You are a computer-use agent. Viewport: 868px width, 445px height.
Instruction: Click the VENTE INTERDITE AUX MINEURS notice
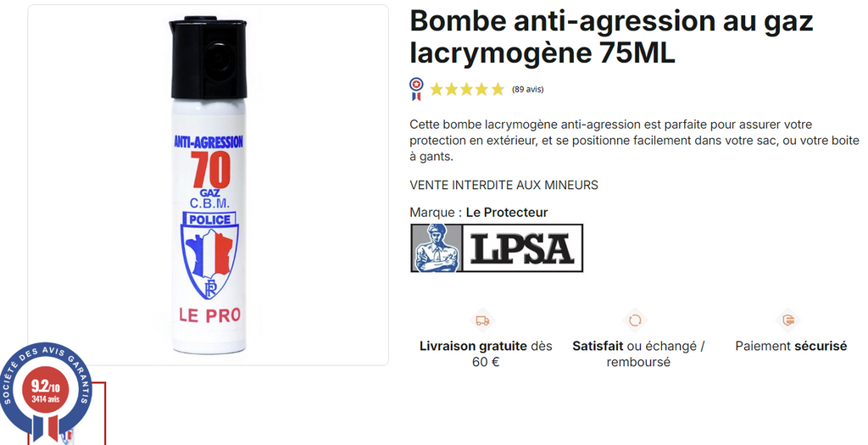(504, 185)
